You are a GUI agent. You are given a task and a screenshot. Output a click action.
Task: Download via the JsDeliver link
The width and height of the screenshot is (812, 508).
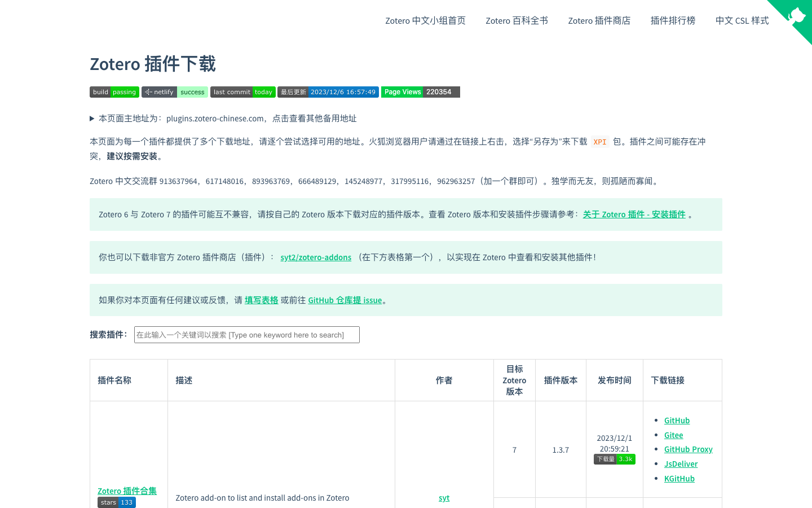pyautogui.click(x=681, y=464)
